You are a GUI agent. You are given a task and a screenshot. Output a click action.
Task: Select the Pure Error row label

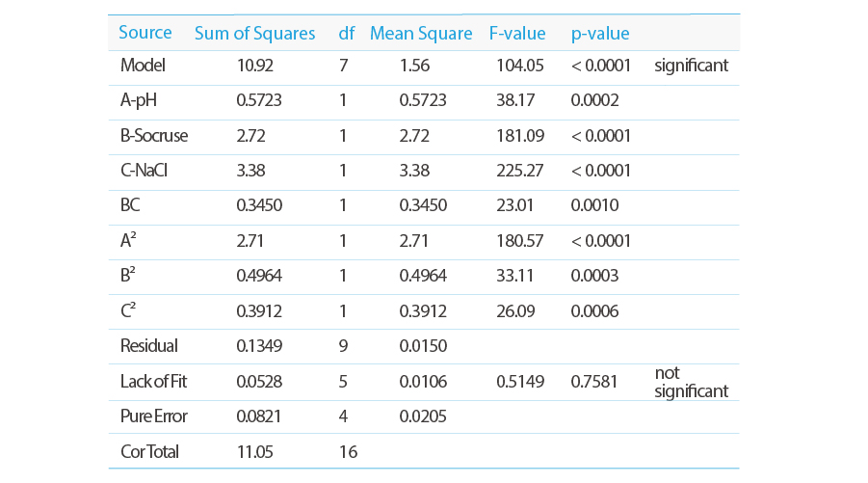154,416
